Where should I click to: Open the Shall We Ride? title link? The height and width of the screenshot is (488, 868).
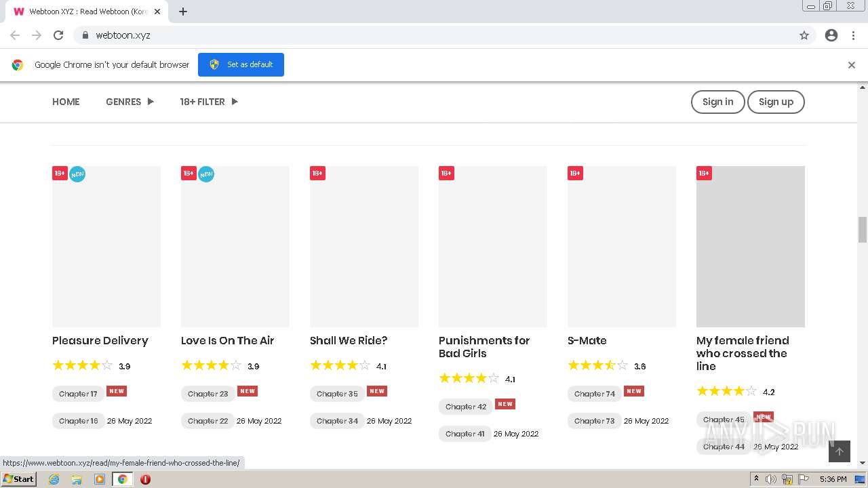pyautogui.click(x=349, y=341)
